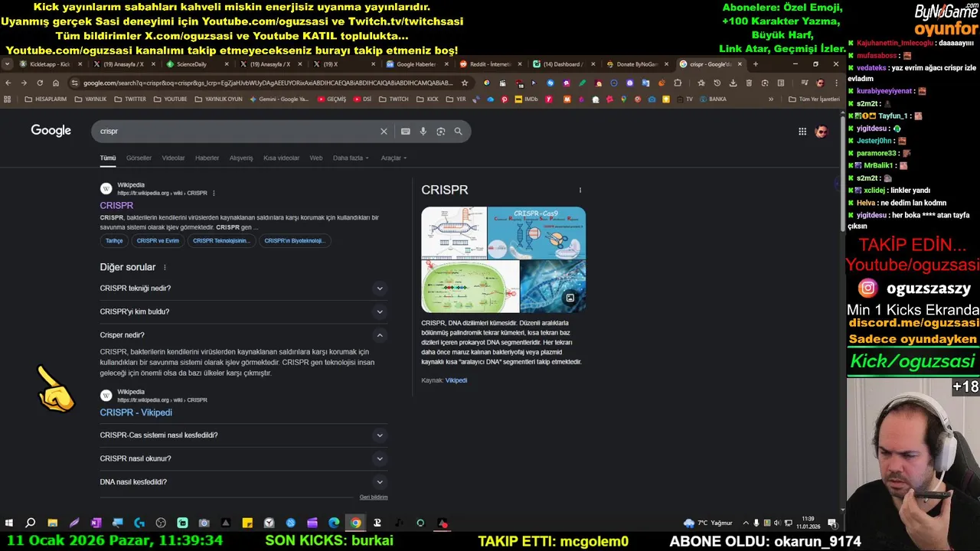The width and height of the screenshot is (980, 551).
Task: Open CRISPR knowledge panel options menu
Action: coord(580,190)
